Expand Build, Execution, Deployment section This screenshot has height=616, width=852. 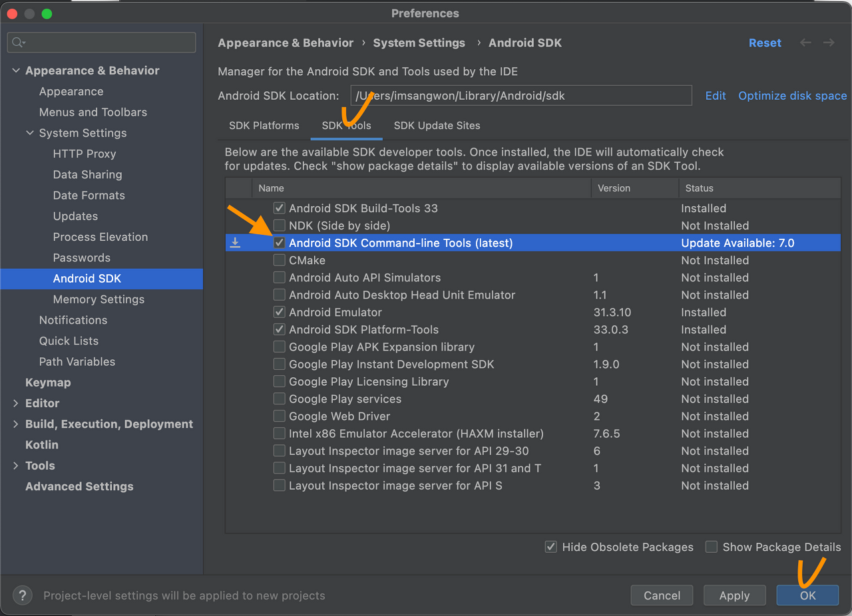tap(16, 424)
